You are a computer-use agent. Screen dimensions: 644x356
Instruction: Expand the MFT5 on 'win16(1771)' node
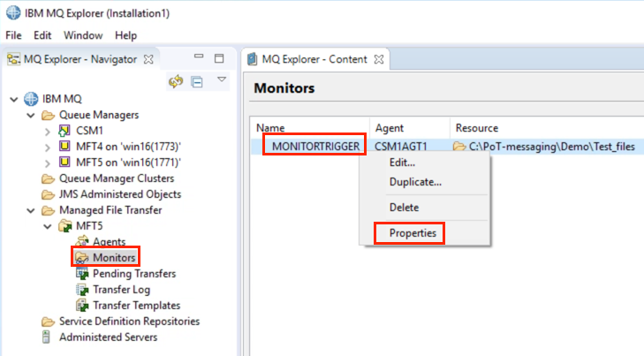48,163
